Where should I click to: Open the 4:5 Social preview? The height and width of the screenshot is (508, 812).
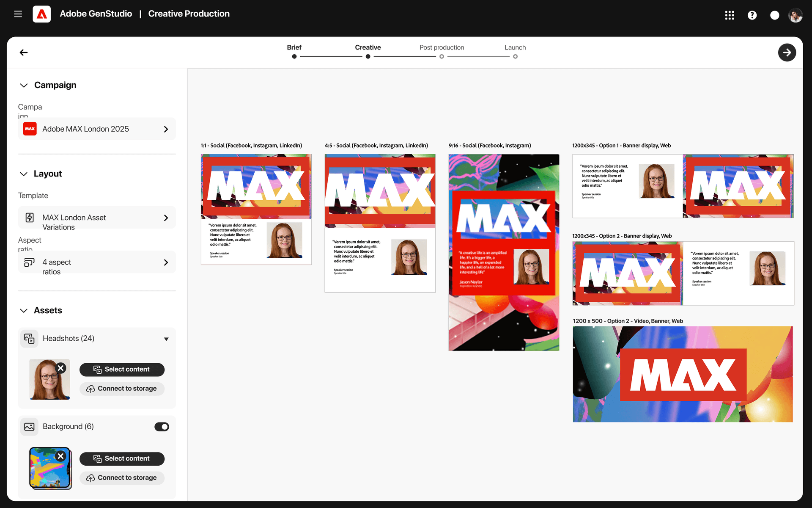380,223
